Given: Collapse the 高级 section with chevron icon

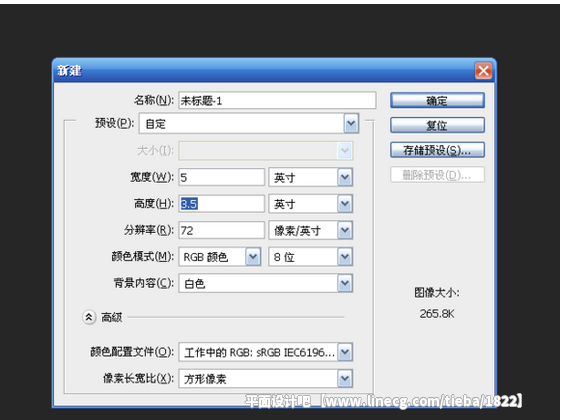Looking at the screenshot, I should [89, 317].
